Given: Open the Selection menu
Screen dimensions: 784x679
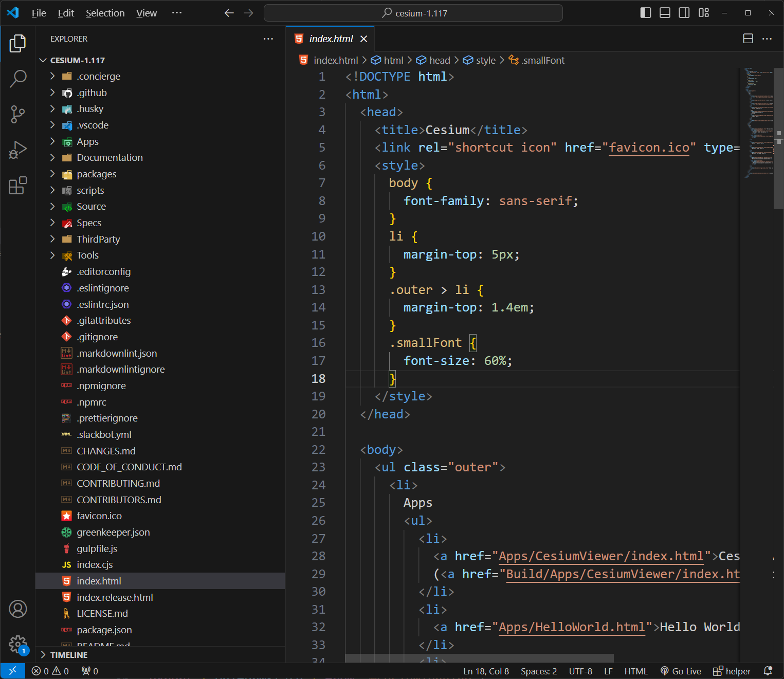Looking at the screenshot, I should (105, 13).
